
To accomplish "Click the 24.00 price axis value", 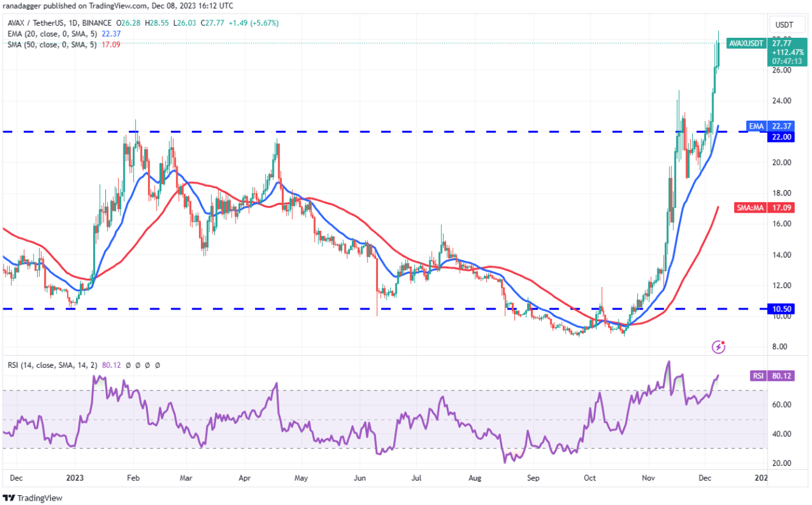I will click(782, 101).
